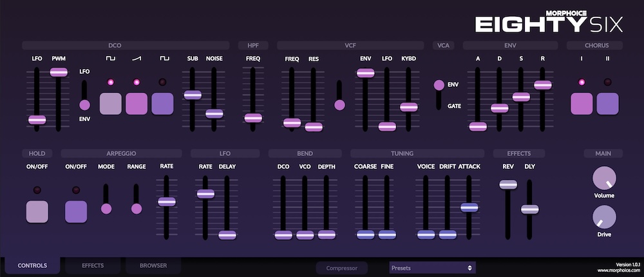Click the REV effects slider handle
644x277 pixels.
(508, 184)
